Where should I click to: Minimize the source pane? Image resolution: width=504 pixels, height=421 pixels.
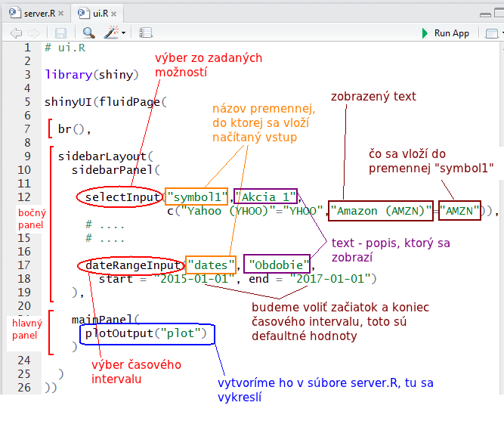485,15
